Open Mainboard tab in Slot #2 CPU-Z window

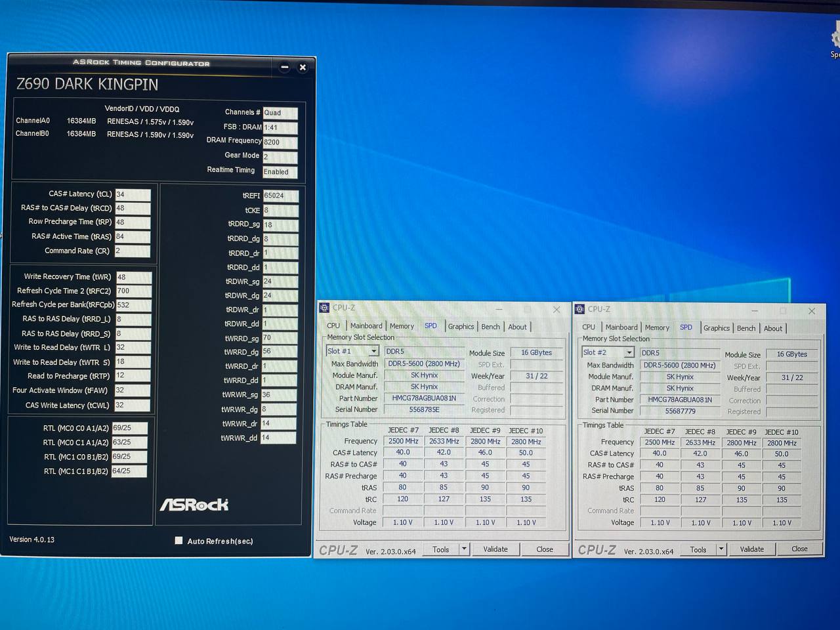(621, 327)
